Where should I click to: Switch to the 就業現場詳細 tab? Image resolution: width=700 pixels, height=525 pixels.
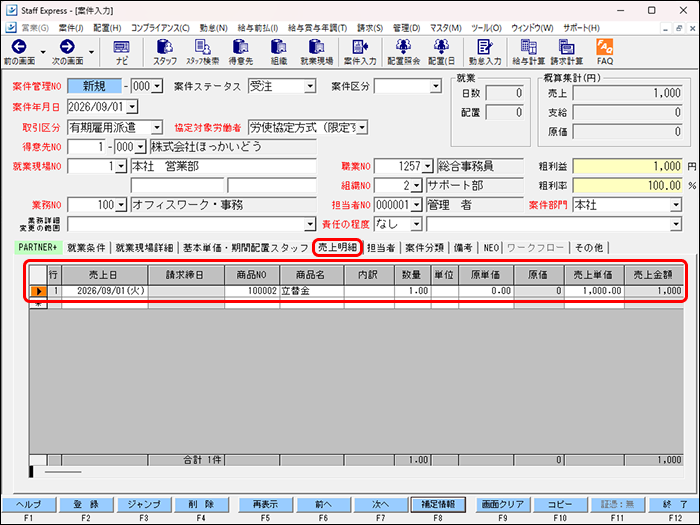tap(144, 248)
